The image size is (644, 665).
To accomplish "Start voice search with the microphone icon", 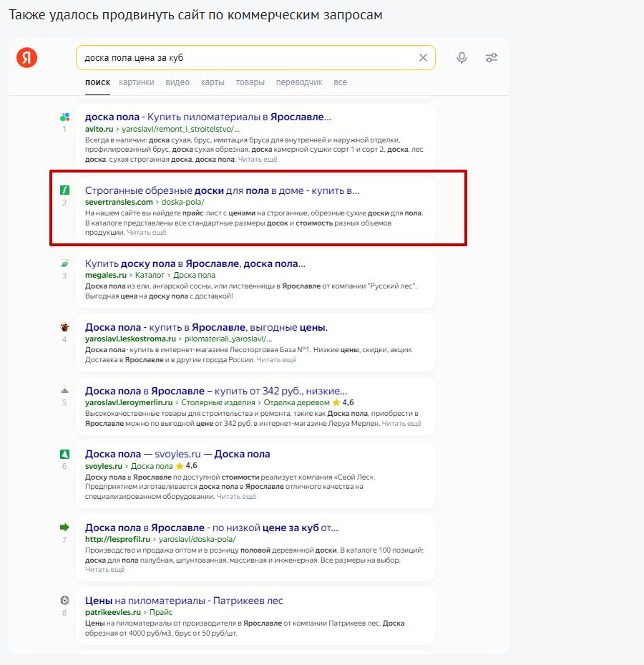I will (462, 58).
